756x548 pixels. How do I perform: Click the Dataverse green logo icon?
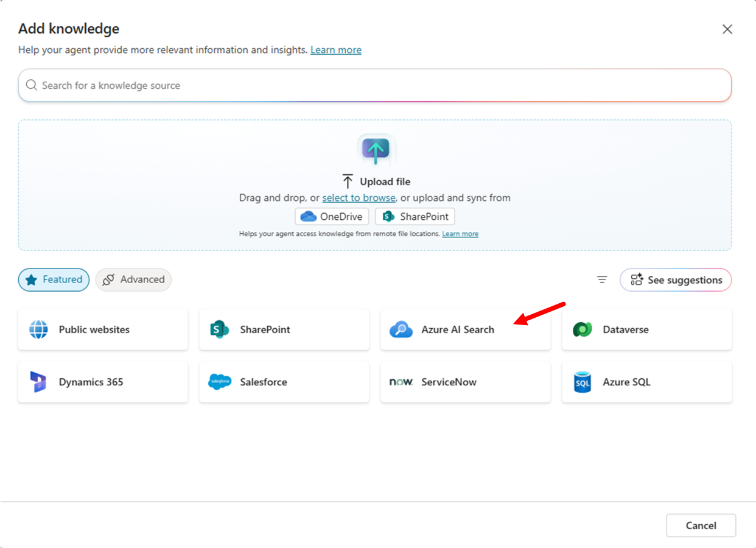tap(583, 329)
